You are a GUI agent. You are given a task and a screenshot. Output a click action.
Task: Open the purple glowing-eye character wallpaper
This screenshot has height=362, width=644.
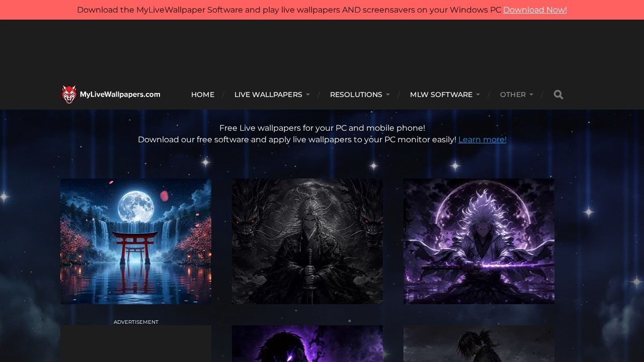point(307,344)
